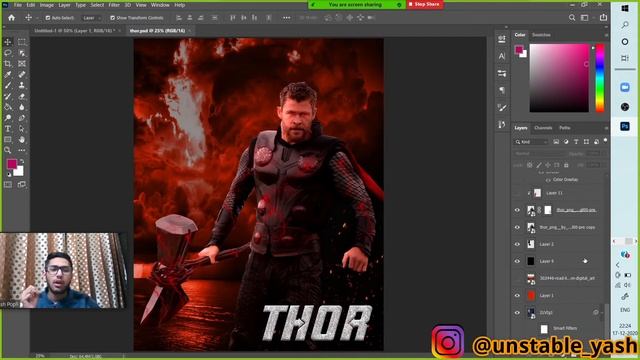Open the File menu
Image resolution: width=640 pixels, height=360 pixels.
coord(18,5)
